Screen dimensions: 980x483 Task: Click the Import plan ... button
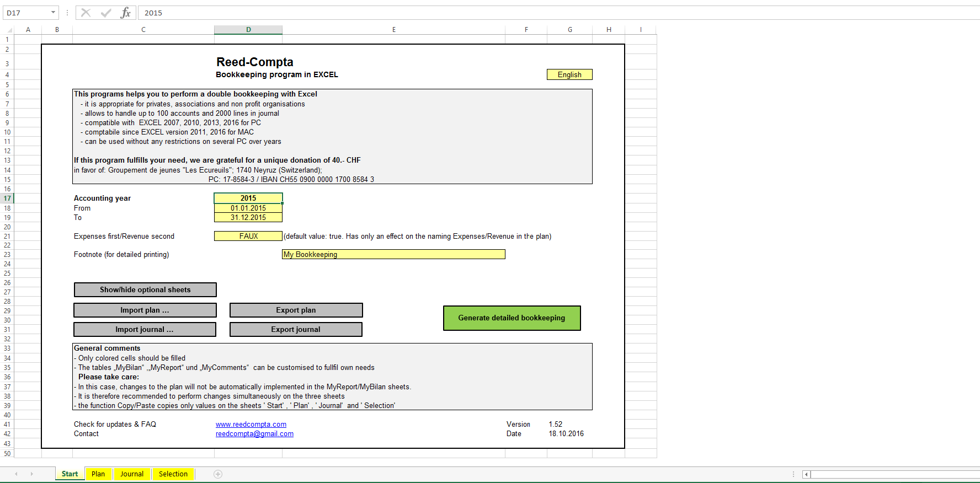click(145, 310)
